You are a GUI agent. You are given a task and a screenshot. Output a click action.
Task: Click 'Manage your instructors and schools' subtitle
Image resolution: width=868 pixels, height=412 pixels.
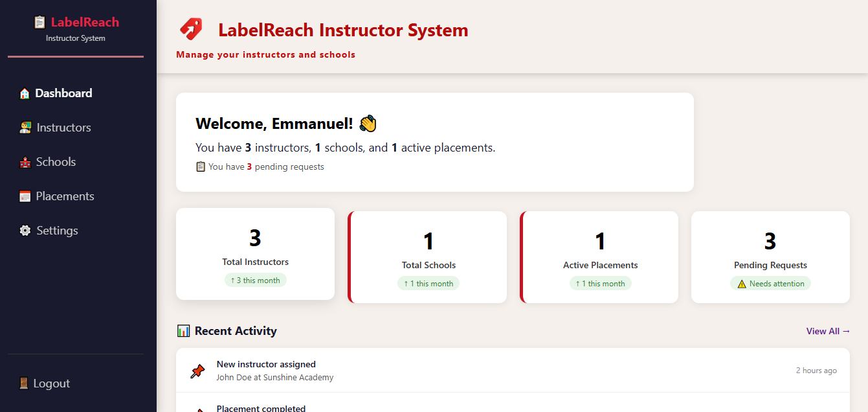pyautogui.click(x=265, y=55)
